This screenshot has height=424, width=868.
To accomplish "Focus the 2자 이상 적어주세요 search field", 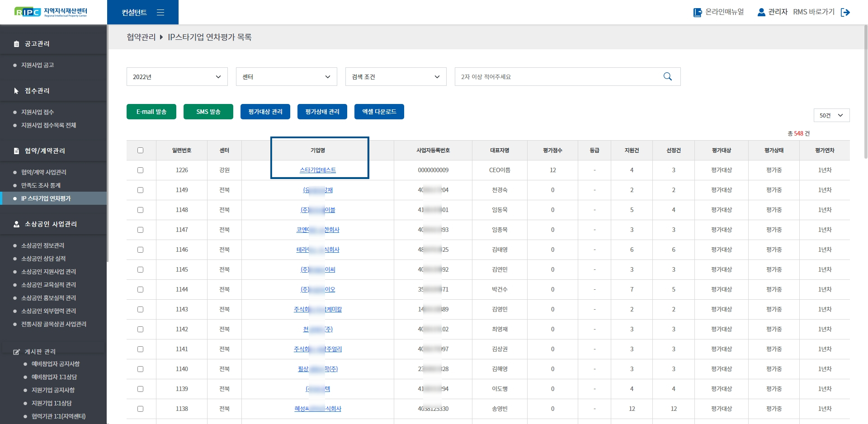I will 556,77.
